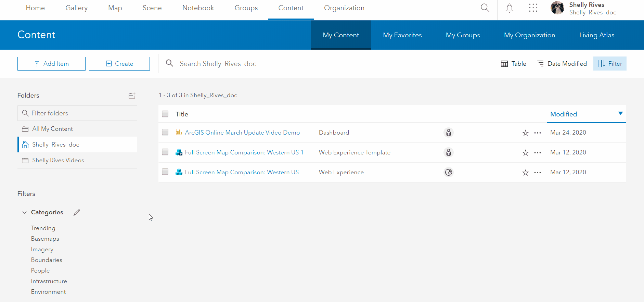This screenshot has height=302, width=644.
Task: Open the app launcher grid
Action: [533, 8]
